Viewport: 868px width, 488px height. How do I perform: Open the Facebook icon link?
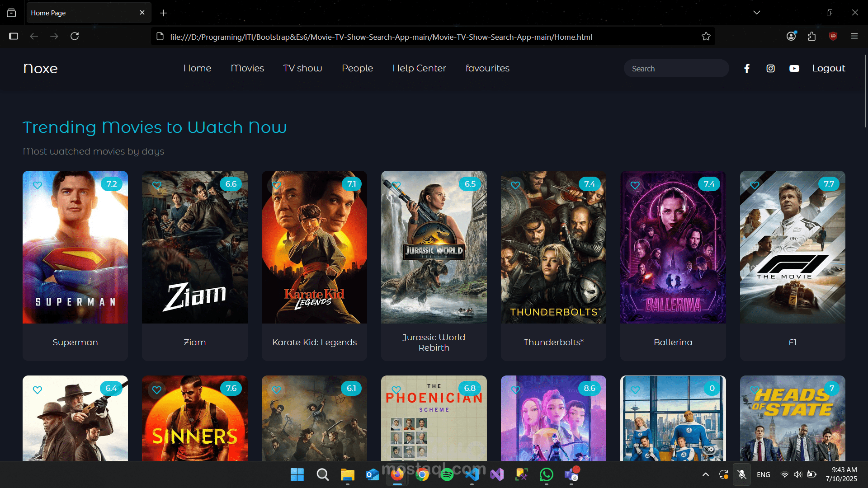pyautogui.click(x=747, y=68)
